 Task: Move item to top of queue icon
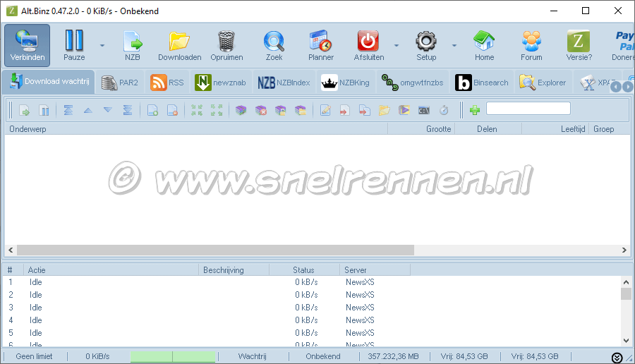click(68, 110)
